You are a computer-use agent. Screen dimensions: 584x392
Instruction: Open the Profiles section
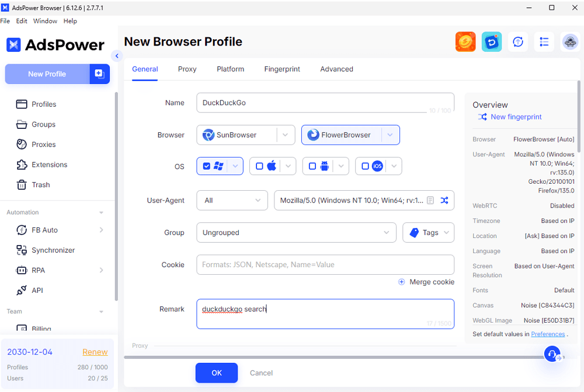36,104
